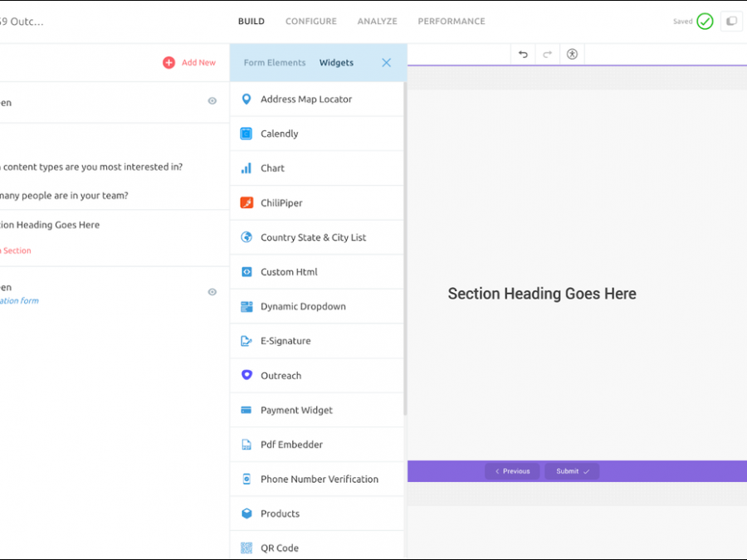Click the Country State & City globe icon
The image size is (747, 560).
[x=247, y=237]
